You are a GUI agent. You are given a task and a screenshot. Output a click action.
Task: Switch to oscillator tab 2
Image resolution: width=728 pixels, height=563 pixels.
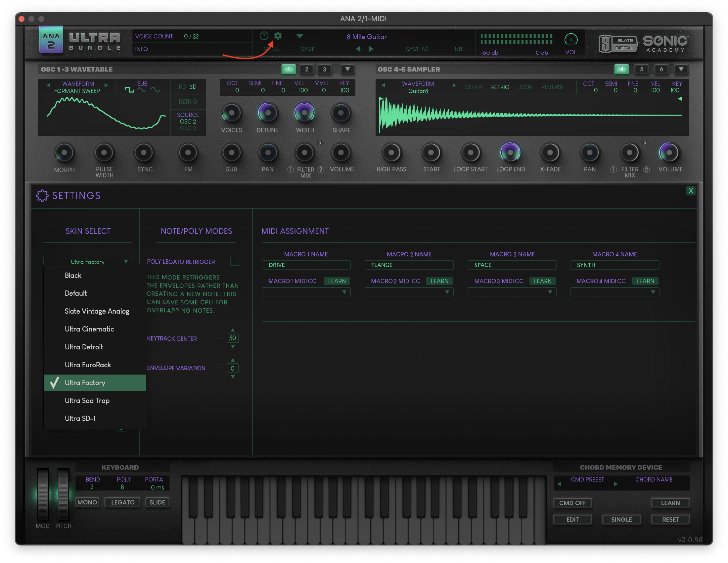(x=307, y=69)
